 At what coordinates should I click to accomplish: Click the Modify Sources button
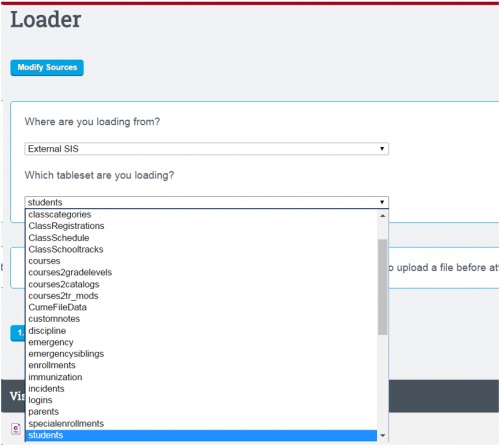click(47, 68)
